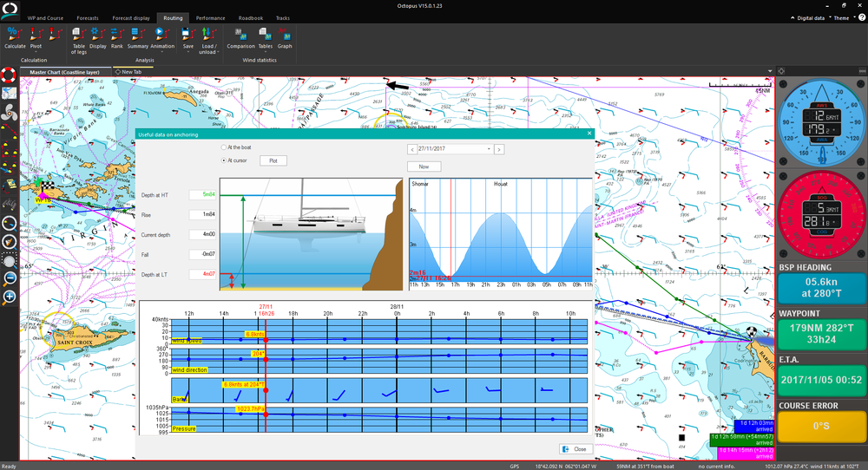This screenshot has width=868, height=470.
Task: Switch to the Forecasts ribbon tab
Action: tap(88, 17)
